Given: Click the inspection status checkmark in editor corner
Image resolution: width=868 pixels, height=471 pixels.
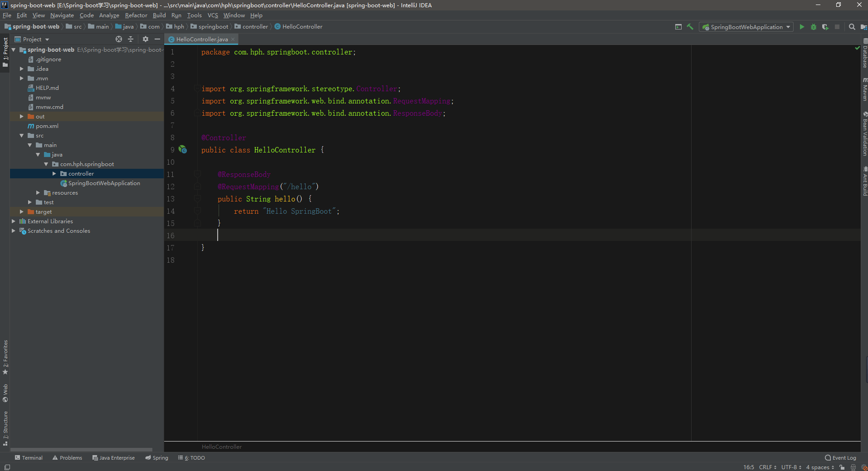Looking at the screenshot, I should [857, 48].
